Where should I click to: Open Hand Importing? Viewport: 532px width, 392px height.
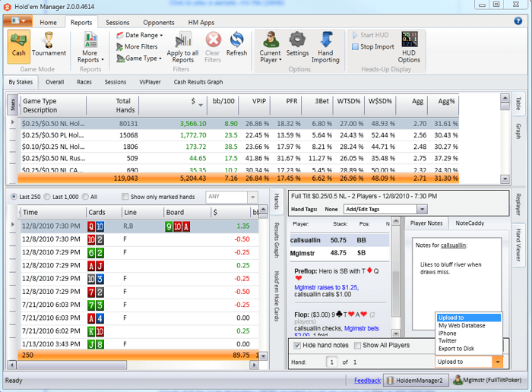[x=326, y=47]
